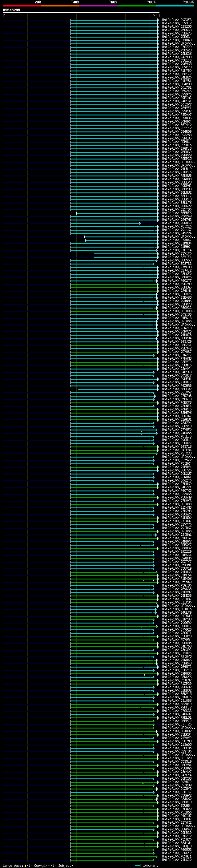This screenshot has width=197, height=868.
Task: Select hit label UniRef100_B6KEA5
Action: pos(176,287)
